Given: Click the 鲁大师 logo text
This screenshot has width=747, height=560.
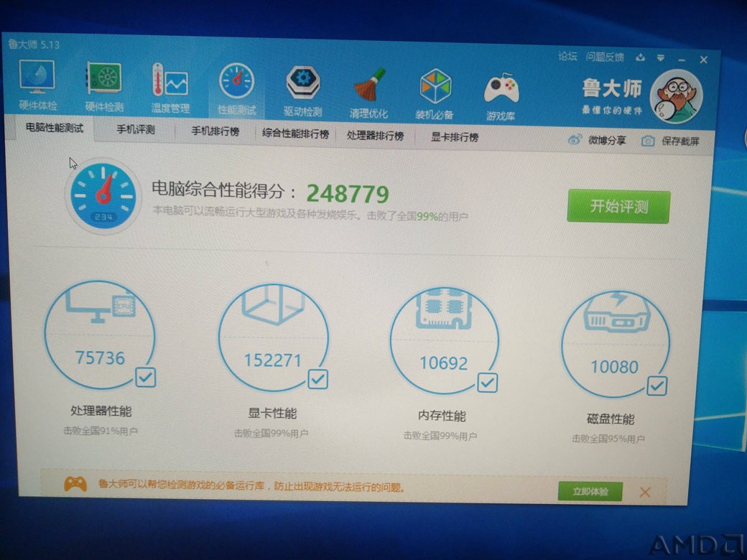Looking at the screenshot, I should [x=612, y=88].
